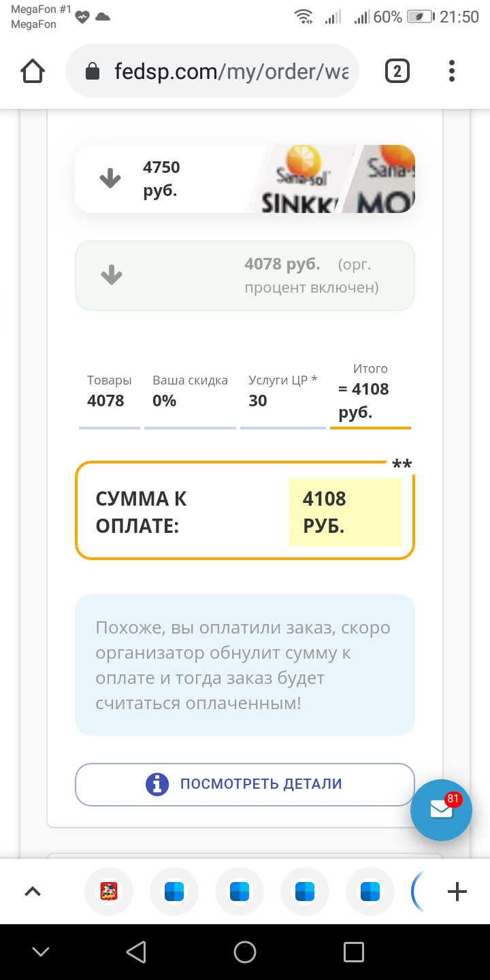Viewport: 490px width, 980px height.
Task: Collapse the bottom tab strip with the up chevron
Action: point(33,891)
